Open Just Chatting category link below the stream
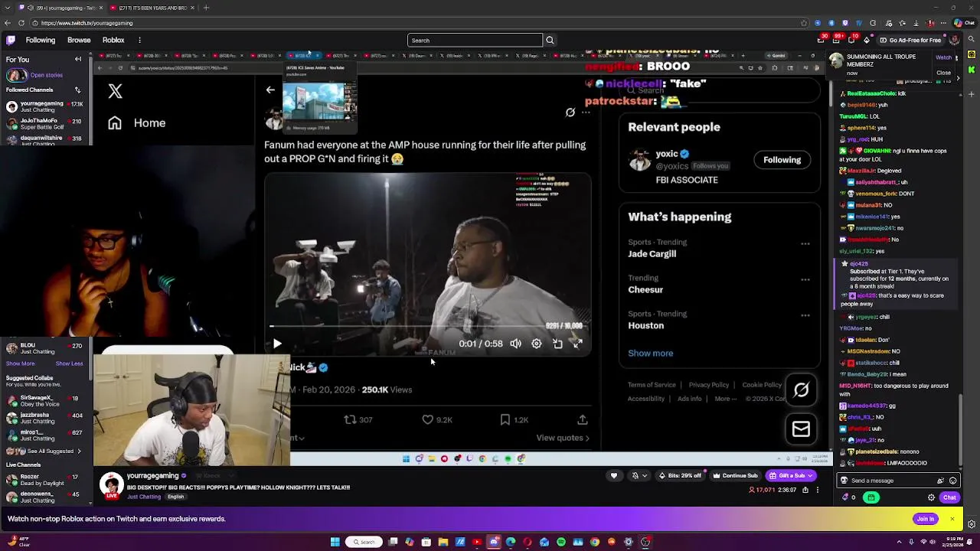Viewport: 980px width, 551px height. tap(144, 497)
